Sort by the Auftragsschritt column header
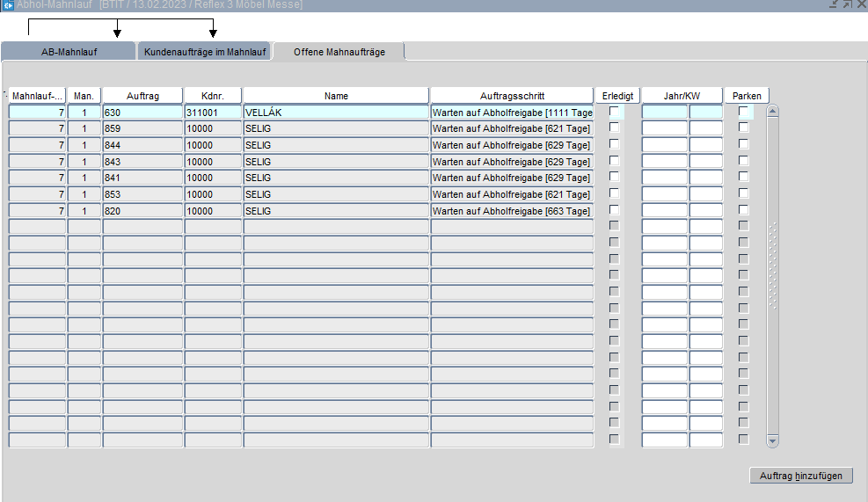 512,96
